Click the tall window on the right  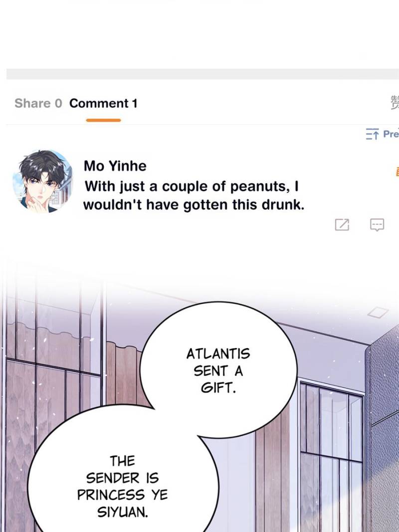click(x=332, y=455)
